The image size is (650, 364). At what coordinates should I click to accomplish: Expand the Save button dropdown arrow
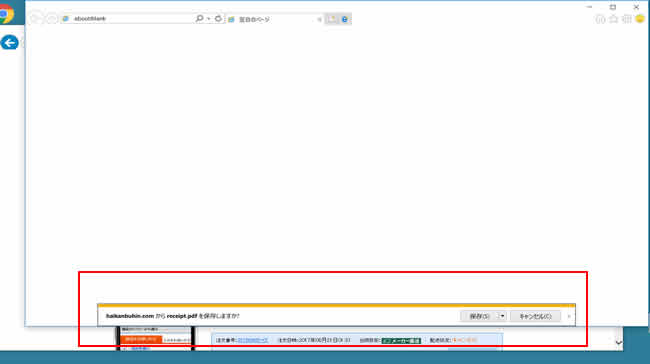[502, 316]
